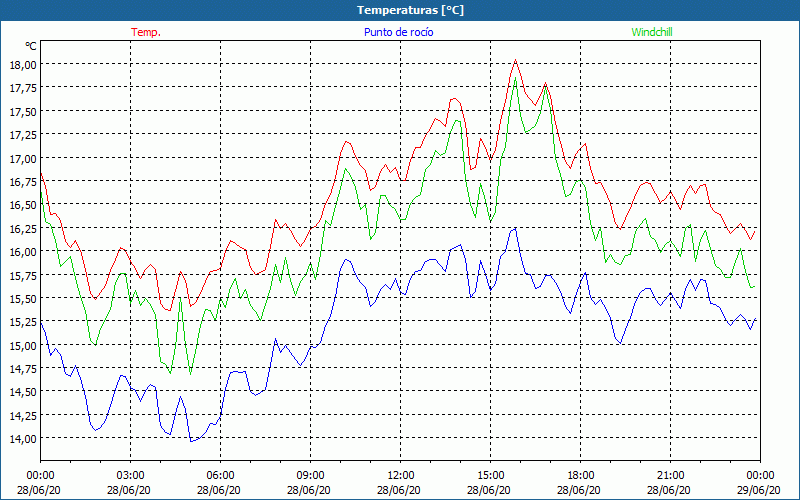Click the °C axis unit label
The width and height of the screenshot is (800, 500).
pos(31,46)
